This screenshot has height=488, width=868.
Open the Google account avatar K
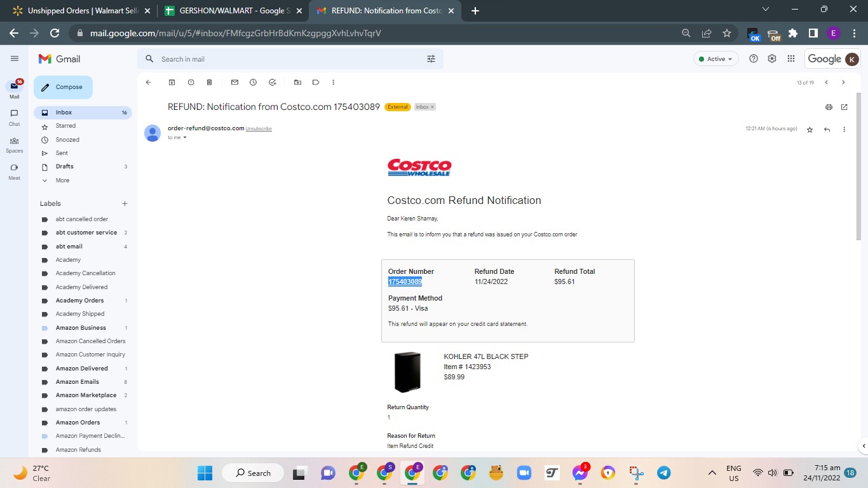(x=851, y=59)
